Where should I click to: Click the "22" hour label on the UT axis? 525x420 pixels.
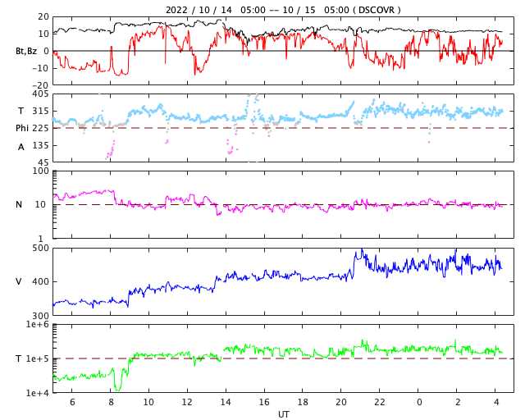[380, 402]
